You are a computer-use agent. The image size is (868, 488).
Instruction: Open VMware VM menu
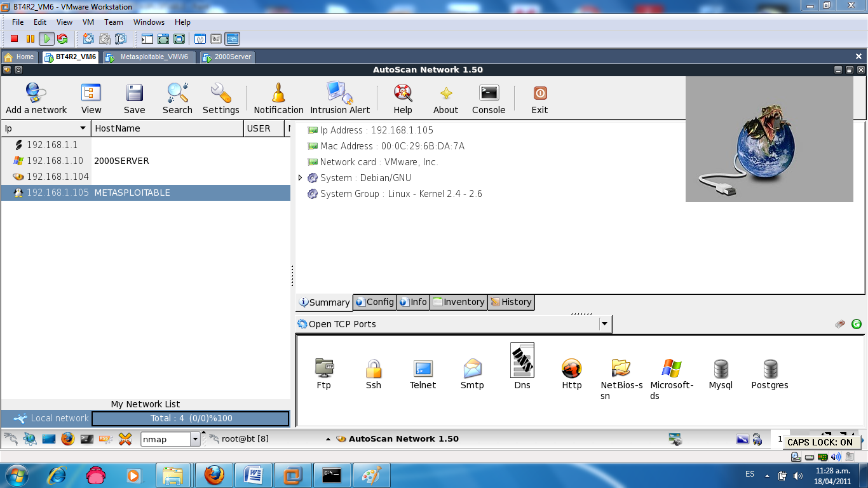(x=88, y=22)
